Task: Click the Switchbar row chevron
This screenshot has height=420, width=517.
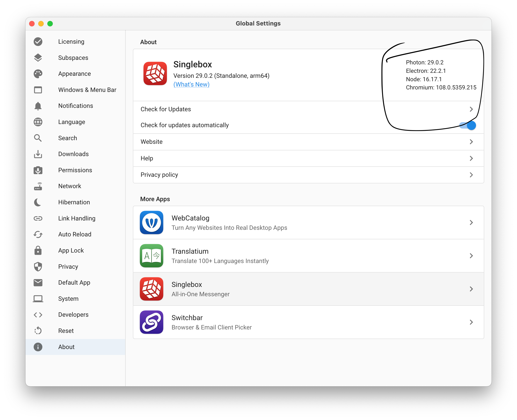Action: tap(471, 322)
